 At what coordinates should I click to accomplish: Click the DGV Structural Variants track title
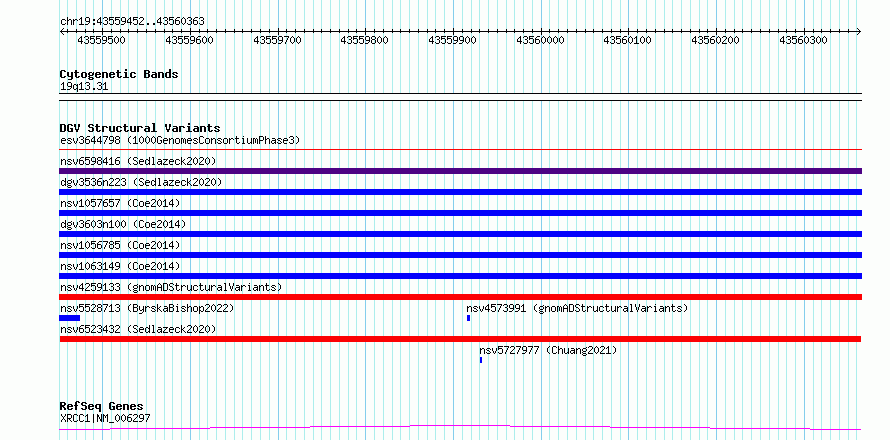140,128
